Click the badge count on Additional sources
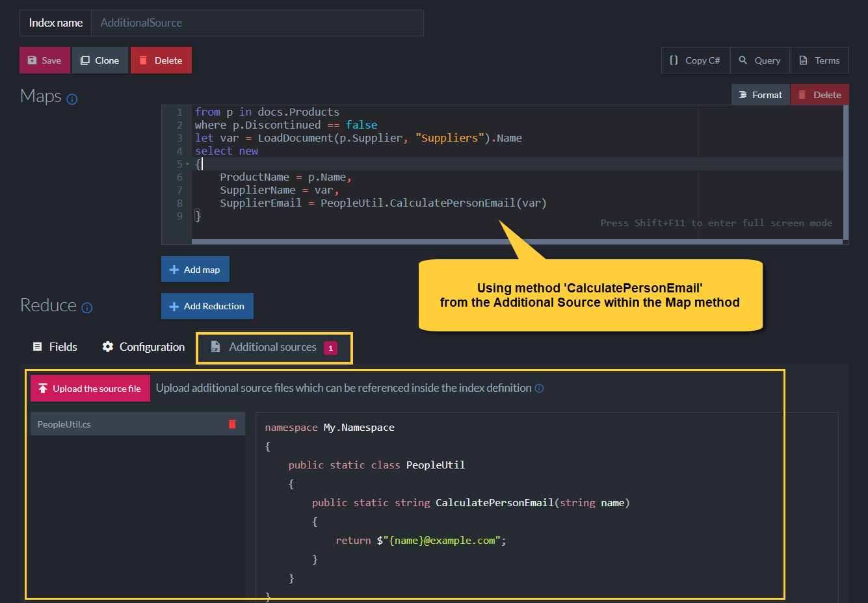This screenshot has width=868, height=603. pos(330,348)
